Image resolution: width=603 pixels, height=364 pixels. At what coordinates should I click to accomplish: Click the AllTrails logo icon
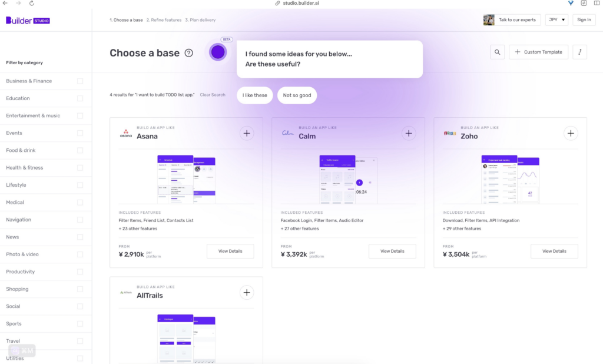tap(126, 292)
